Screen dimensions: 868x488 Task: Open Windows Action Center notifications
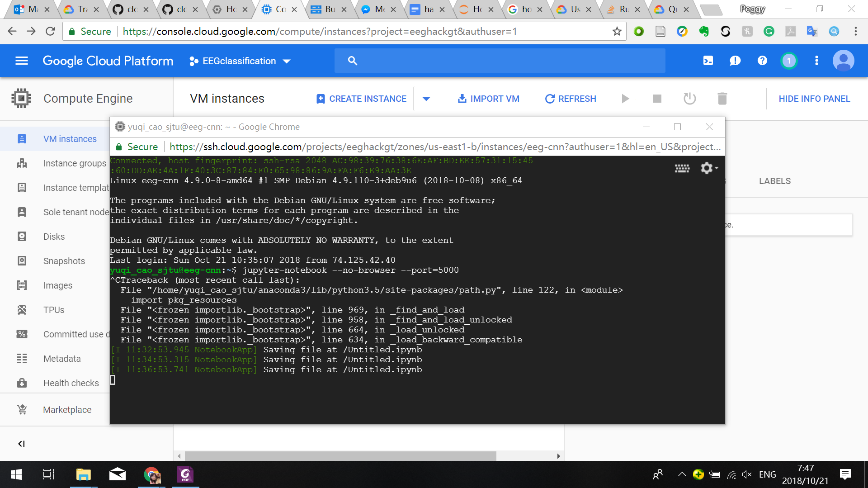(x=845, y=474)
